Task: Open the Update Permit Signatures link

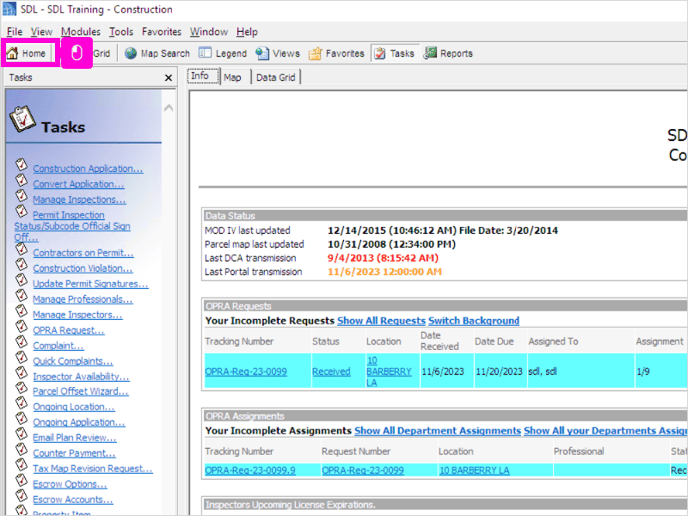Action: [x=90, y=283]
